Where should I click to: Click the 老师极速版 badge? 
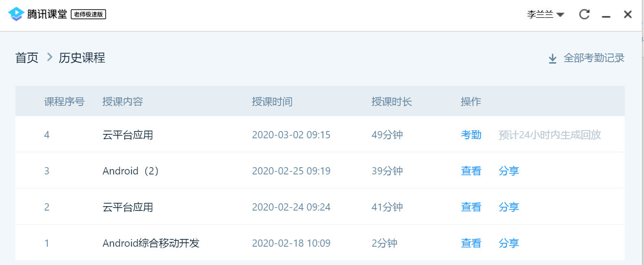88,14
